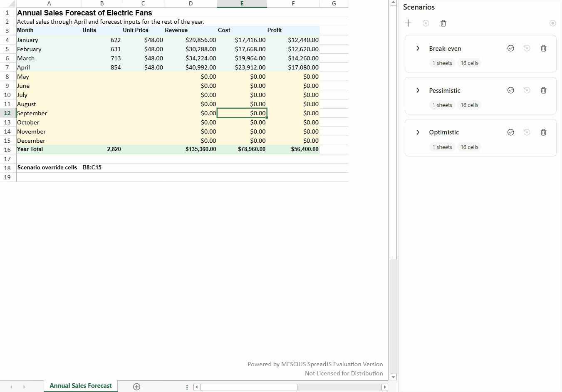This screenshot has height=392, width=562.
Task: Go to next sheet tab arrow
Action: (x=24, y=387)
